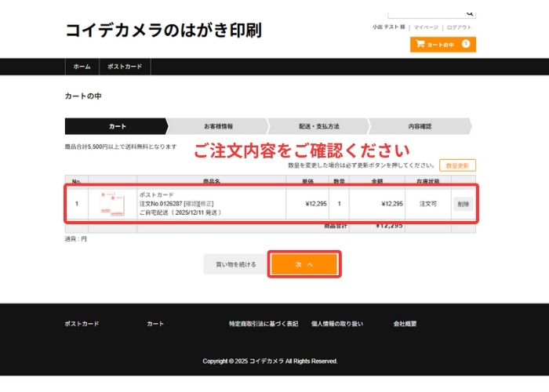Image resolution: width=549 pixels, height=392 pixels.
Task: Open the マイページ link
Action: click(426, 27)
